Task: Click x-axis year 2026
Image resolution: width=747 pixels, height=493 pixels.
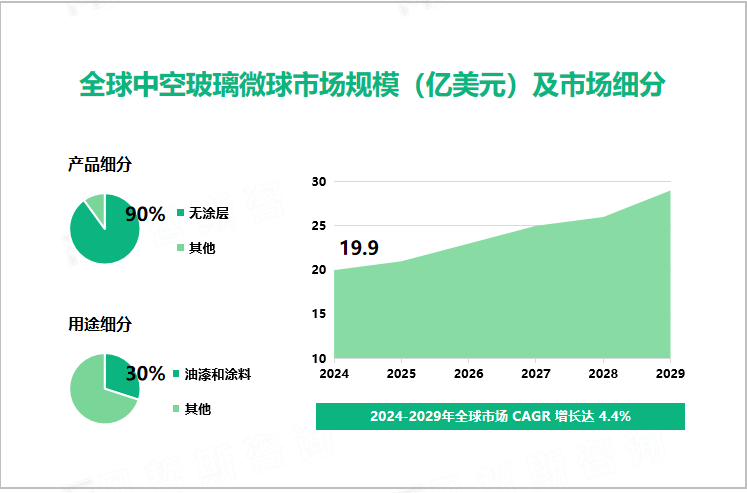Action: tap(468, 374)
